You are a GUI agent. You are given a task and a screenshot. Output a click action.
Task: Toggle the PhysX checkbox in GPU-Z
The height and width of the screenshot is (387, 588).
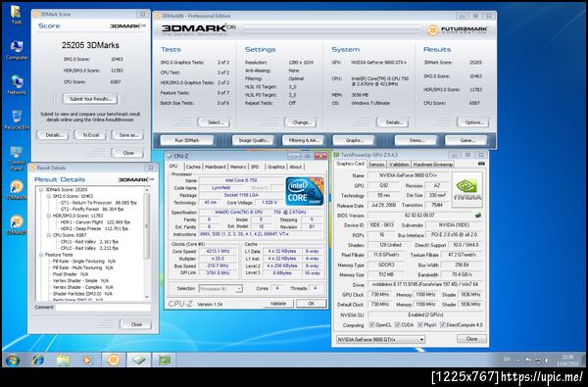(x=420, y=324)
